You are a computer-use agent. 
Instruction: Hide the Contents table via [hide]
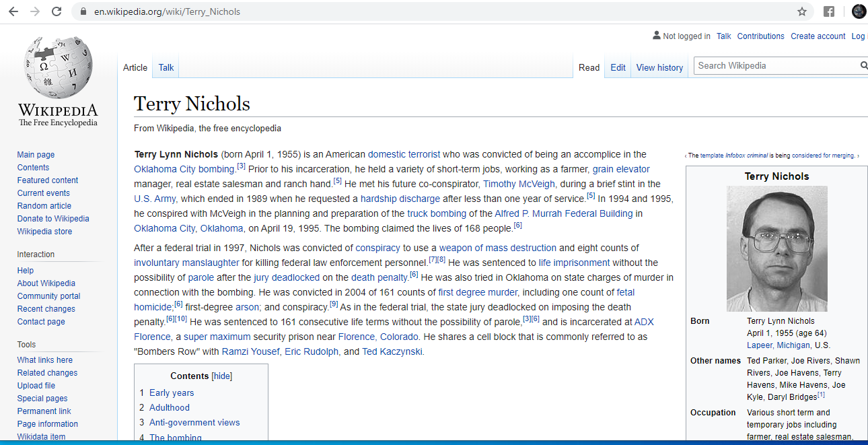[x=222, y=376]
